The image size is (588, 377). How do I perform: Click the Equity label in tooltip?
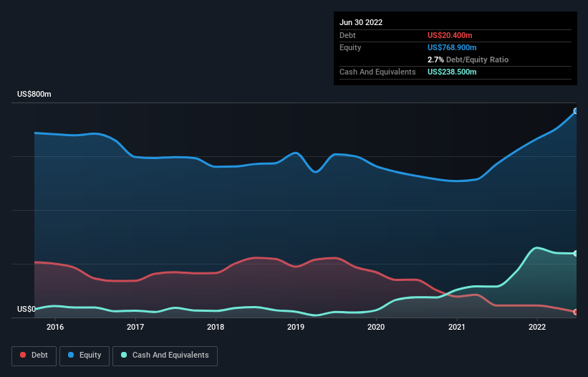[x=350, y=47]
